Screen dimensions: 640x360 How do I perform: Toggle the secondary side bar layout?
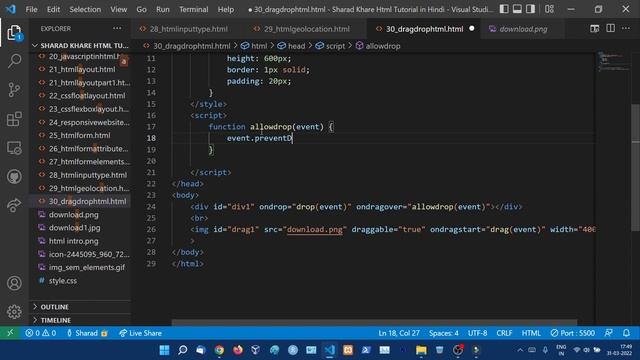tap(530, 9)
